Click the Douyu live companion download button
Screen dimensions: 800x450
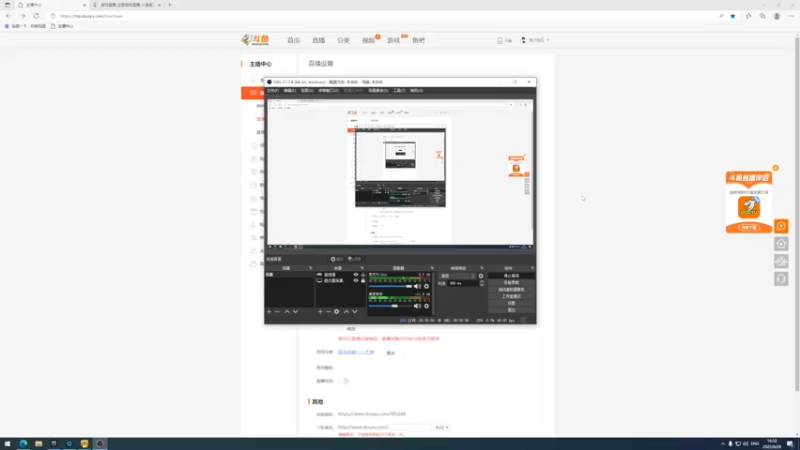[749, 227]
